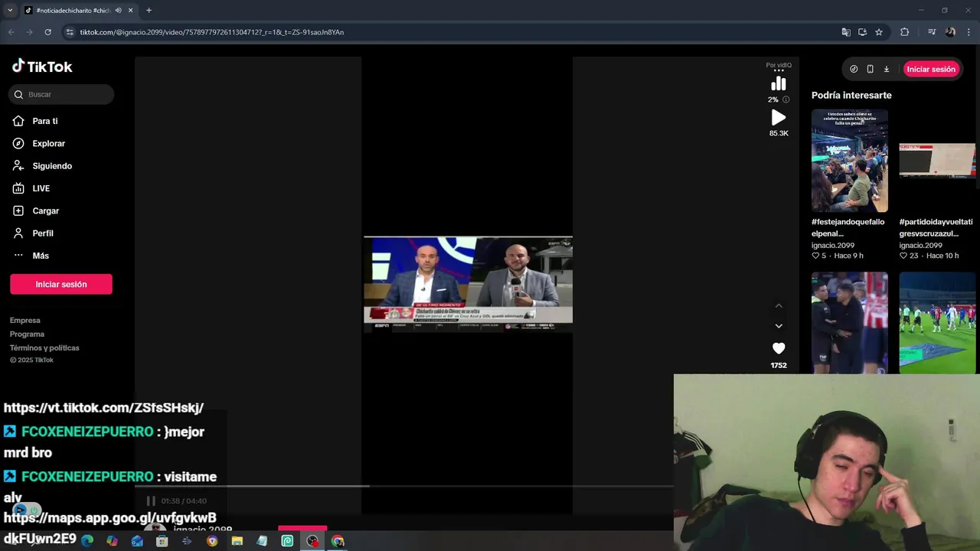Open the Empresa footer link

[x=25, y=321]
